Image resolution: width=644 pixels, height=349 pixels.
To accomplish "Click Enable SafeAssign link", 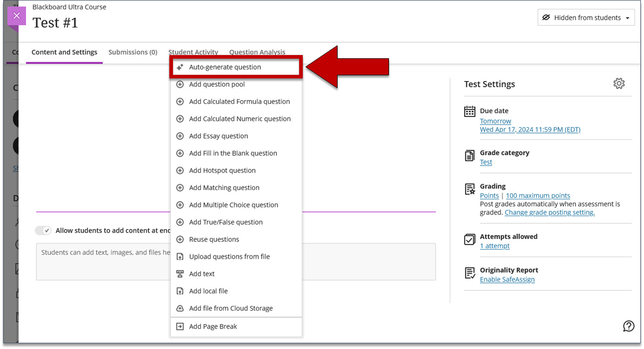I will (x=507, y=279).
